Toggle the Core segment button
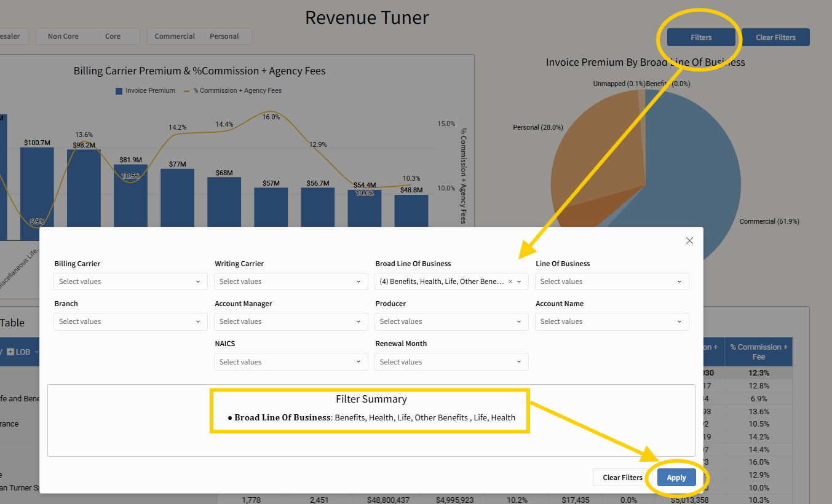Screen dimensions: 832x504 coord(113,36)
